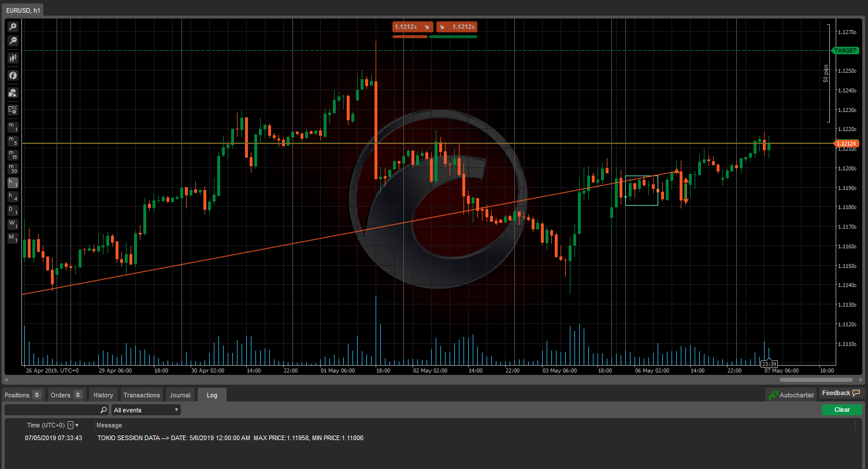Select the active h1 timeframe button

coord(13,183)
